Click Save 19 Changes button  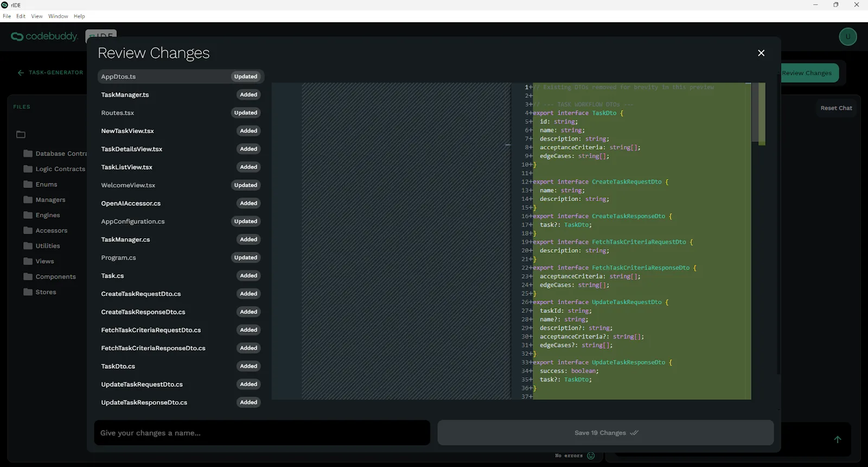click(x=605, y=433)
